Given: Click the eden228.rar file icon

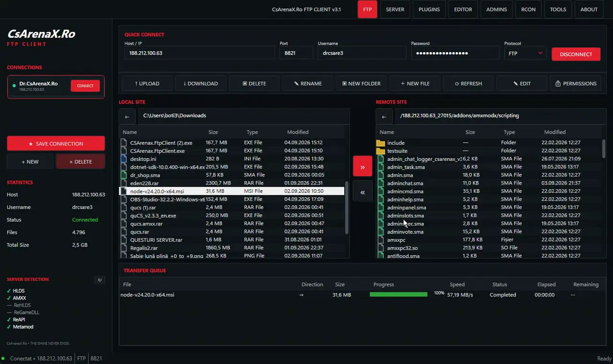Looking at the screenshot, I should (x=124, y=183).
